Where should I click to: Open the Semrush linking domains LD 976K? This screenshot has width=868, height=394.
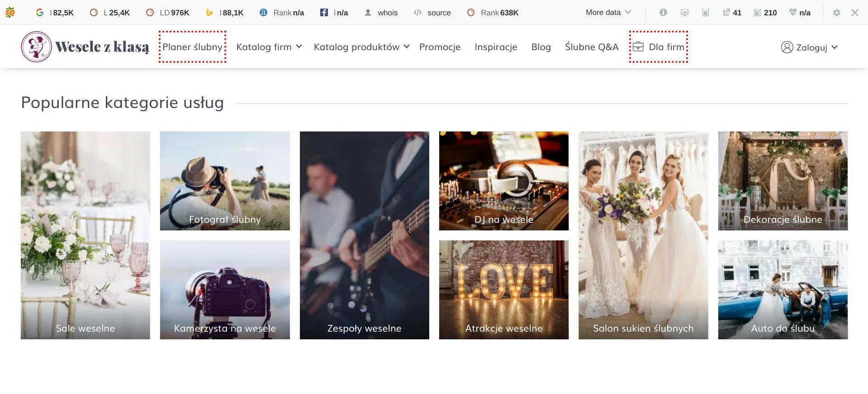coord(168,13)
